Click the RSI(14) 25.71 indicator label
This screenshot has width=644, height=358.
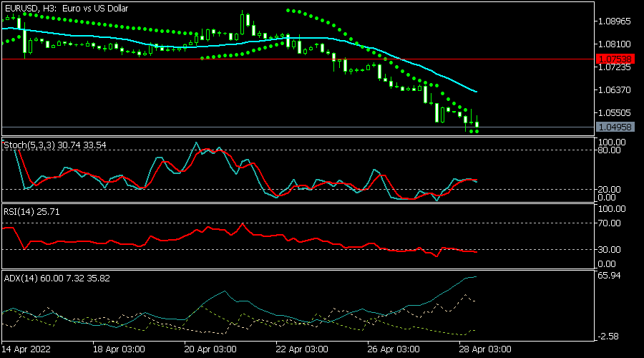coord(31,212)
